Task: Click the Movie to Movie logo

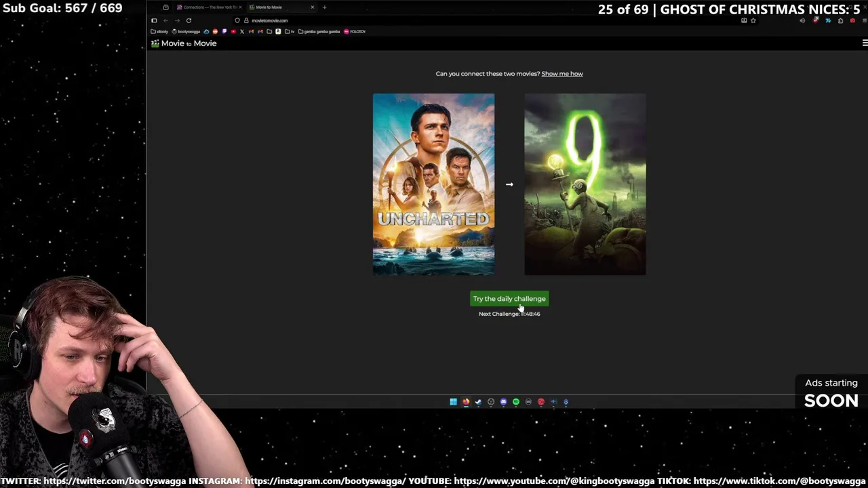Action: (x=184, y=43)
